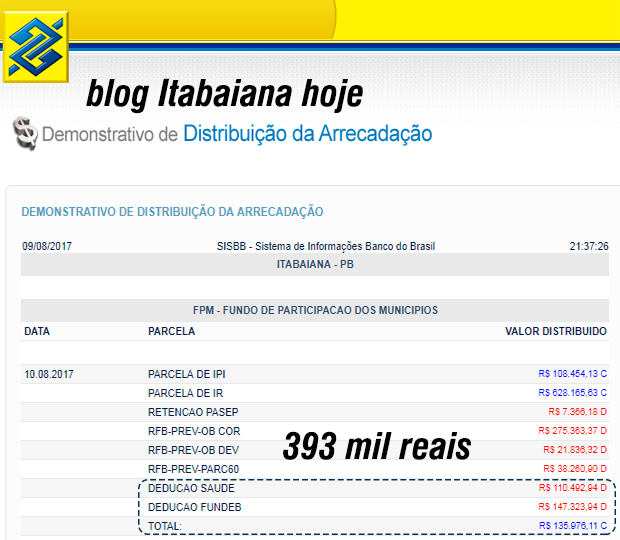This screenshot has width=620, height=540.
Task: Click the 'PARCELA DE IPI' row label
Action: tap(187, 374)
